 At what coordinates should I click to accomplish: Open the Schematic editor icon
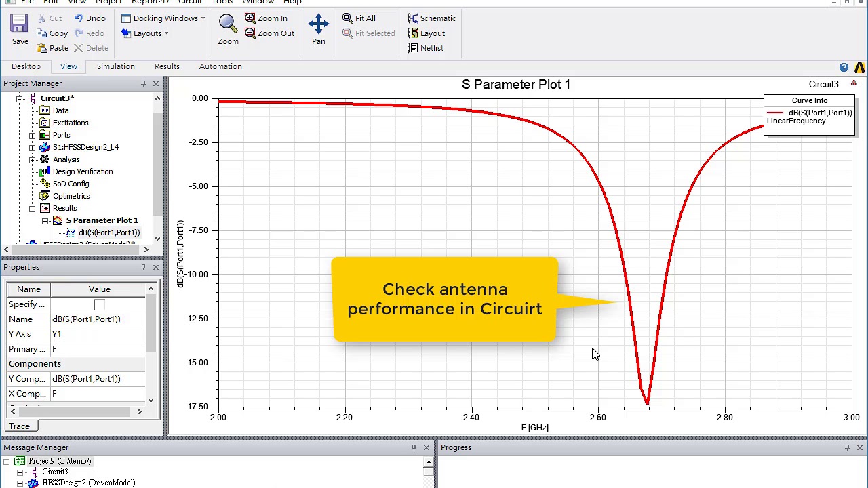pyautogui.click(x=413, y=18)
